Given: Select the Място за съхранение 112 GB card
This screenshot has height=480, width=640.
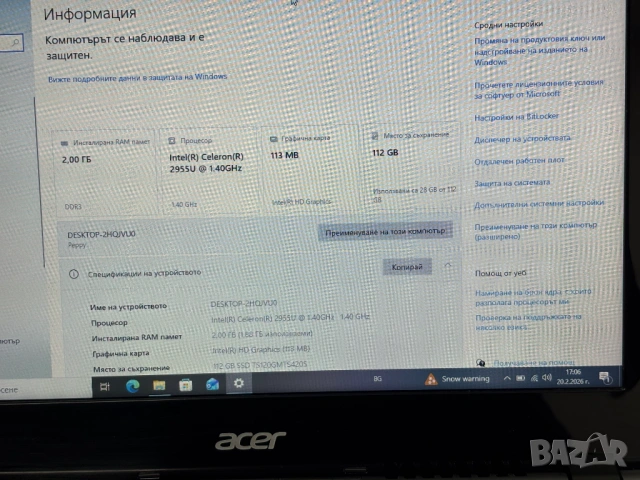Looking at the screenshot, I should (411, 165).
